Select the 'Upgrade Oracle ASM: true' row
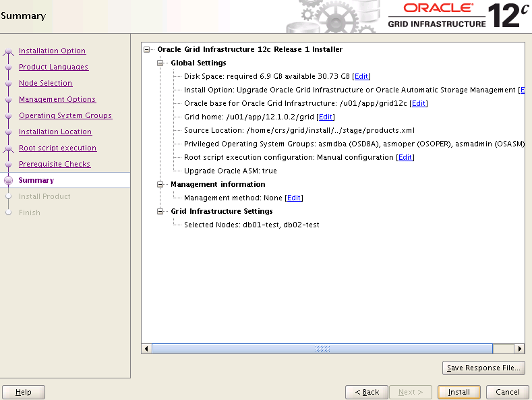The height and width of the screenshot is (400, 532). click(x=231, y=171)
